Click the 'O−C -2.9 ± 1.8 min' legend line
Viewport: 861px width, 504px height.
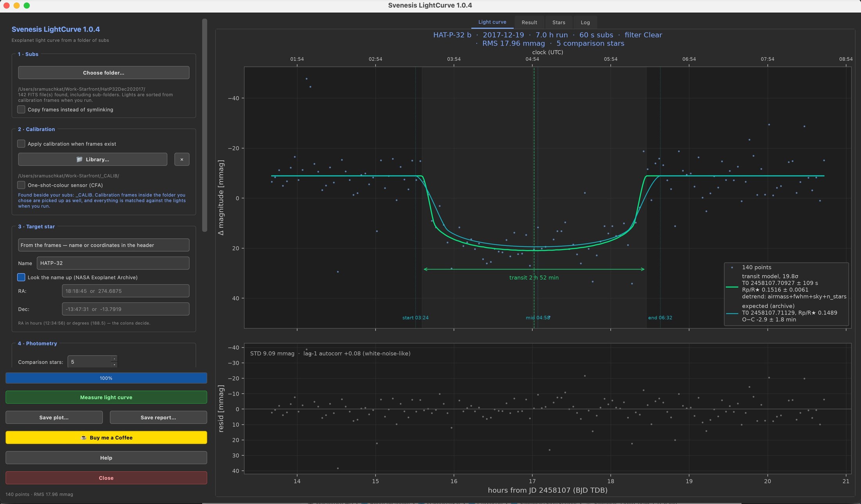(x=769, y=319)
